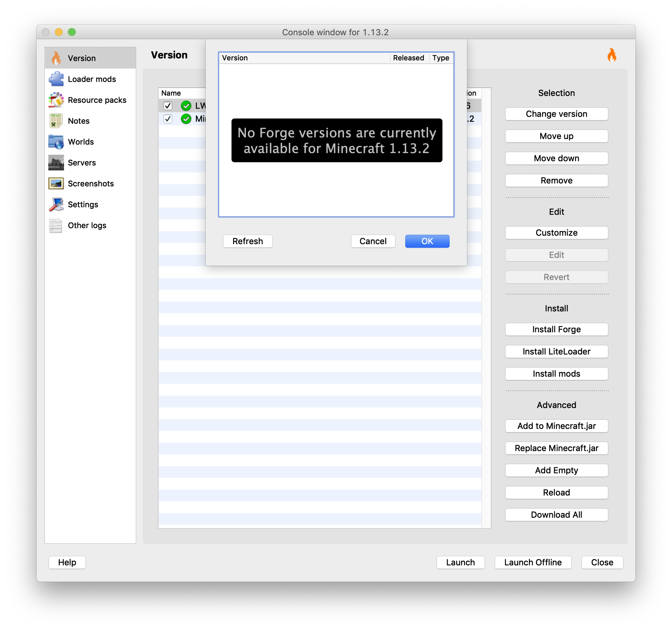Confirm dialog with the OK button

pos(427,241)
